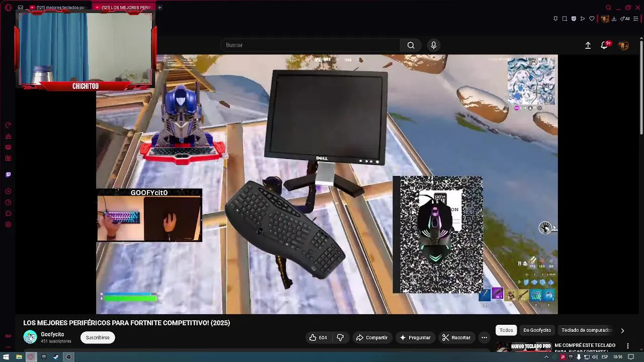Select the Todos filter chip
The width and height of the screenshot is (644, 362).
tap(506, 330)
